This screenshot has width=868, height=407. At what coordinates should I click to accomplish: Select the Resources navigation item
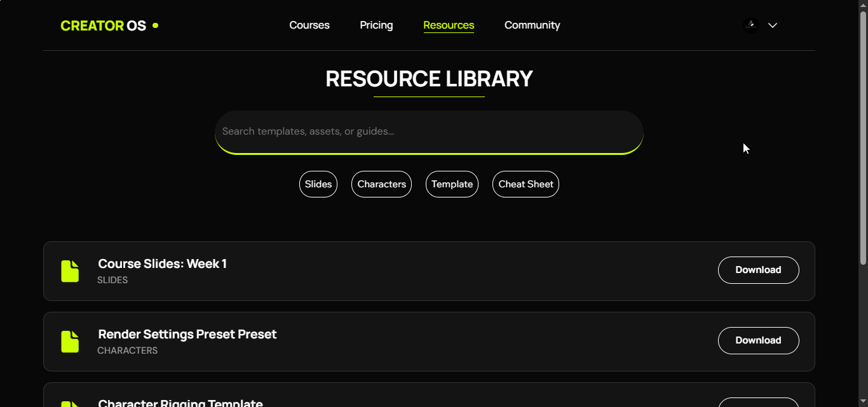449,25
